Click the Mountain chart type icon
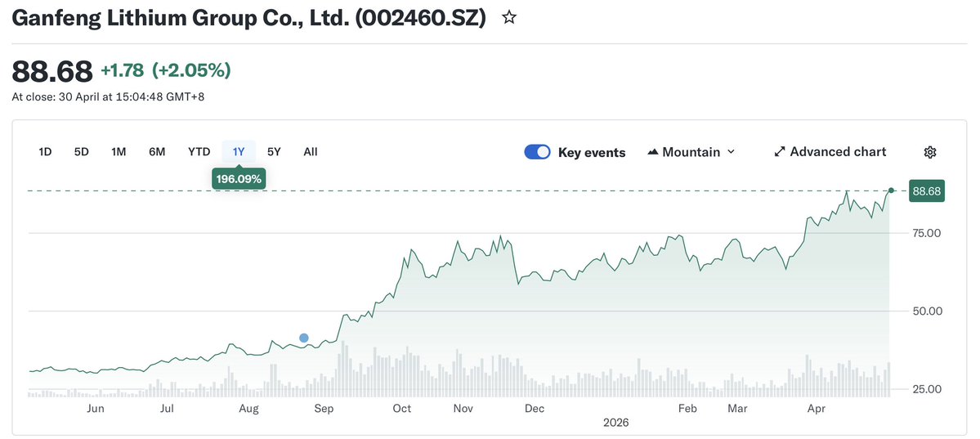The image size is (980, 439). coord(652,152)
